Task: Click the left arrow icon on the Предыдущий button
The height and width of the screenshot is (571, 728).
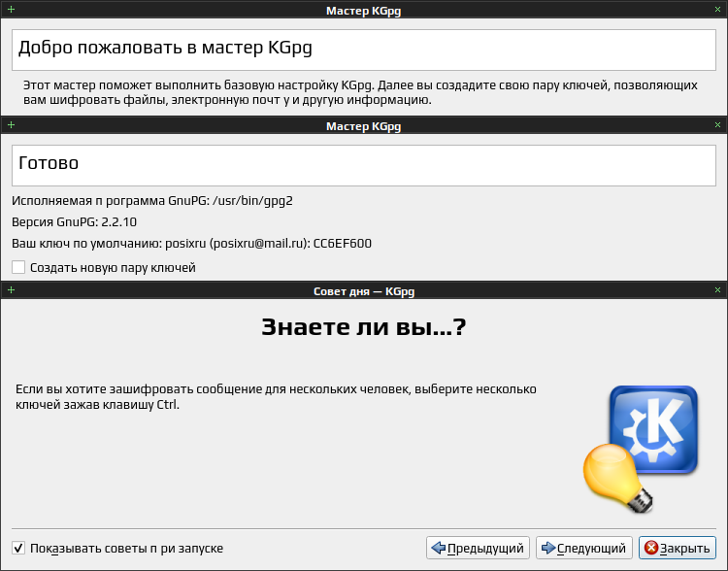Action: click(x=439, y=548)
